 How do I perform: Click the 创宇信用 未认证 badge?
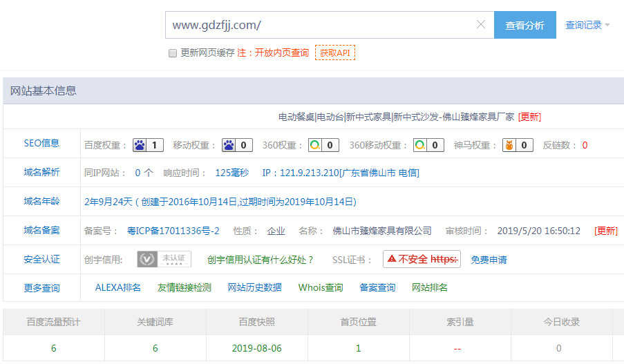pyautogui.click(x=164, y=259)
